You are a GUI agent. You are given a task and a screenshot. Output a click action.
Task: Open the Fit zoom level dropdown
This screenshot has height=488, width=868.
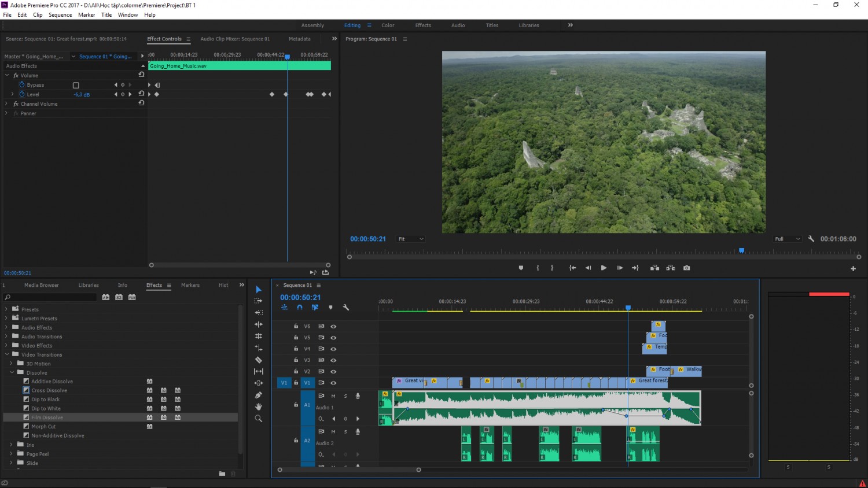coord(411,239)
